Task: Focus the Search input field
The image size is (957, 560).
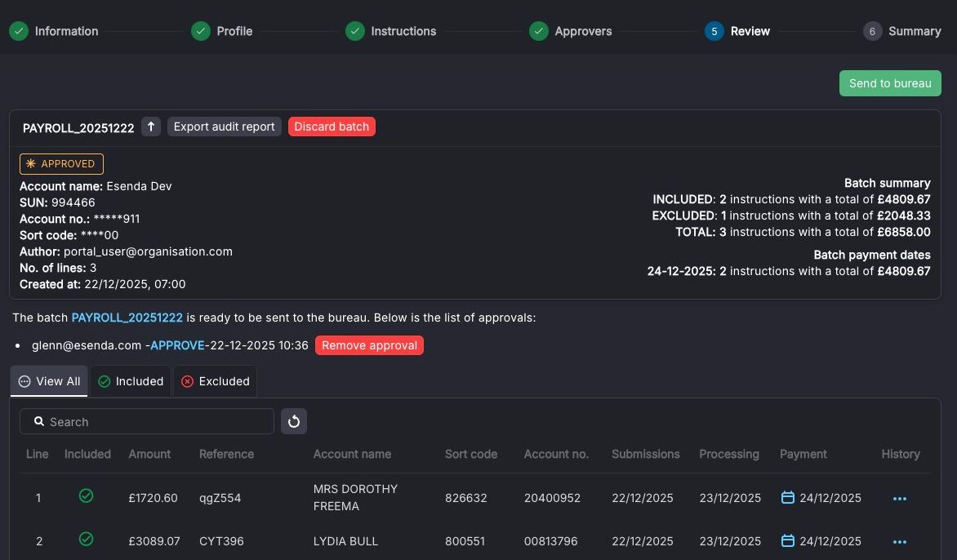Action: pyautogui.click(x=146, y=421)
